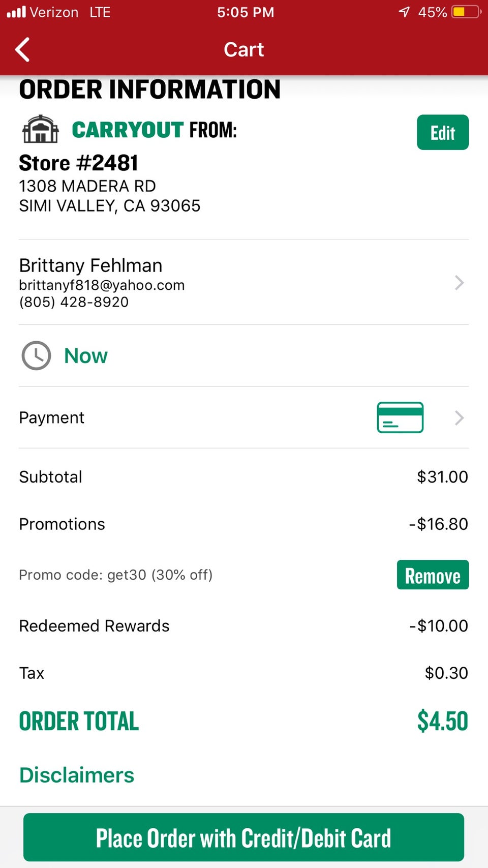Remove the get30 promo code
The image size is (488, 868).
coord(433,575)
